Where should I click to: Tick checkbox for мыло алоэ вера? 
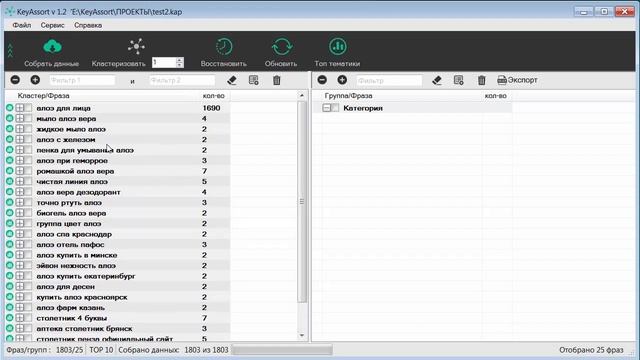tap(28, 119)
